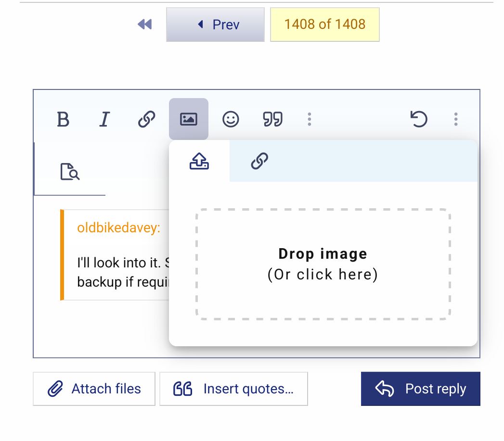The width and height of the screenshot is (504, 441).
Task: Click the oldbikedavey quote author name
Action: click(x=118, y=227)
